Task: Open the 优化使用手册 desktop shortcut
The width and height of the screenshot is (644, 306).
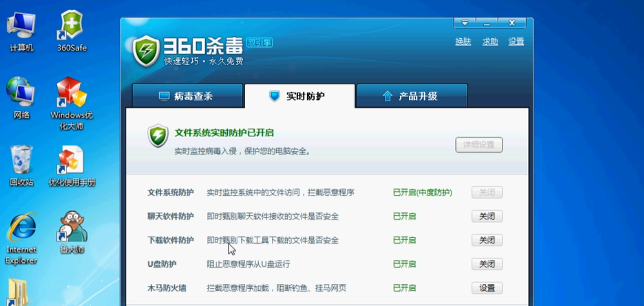Action: [72, 166]
